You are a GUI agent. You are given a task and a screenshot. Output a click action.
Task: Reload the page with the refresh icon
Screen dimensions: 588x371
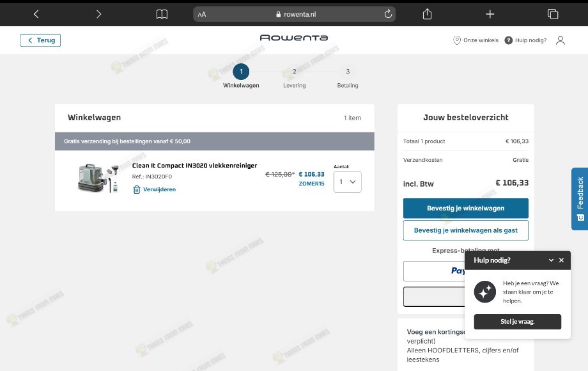[388, 14]
